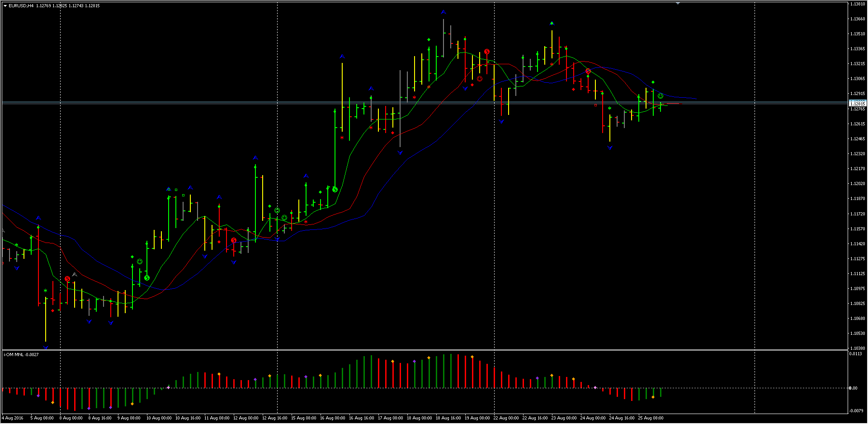Click the 25 Aug 08:00 time label
The height and width of the screenshot is (424, 868).
point(651,418)
